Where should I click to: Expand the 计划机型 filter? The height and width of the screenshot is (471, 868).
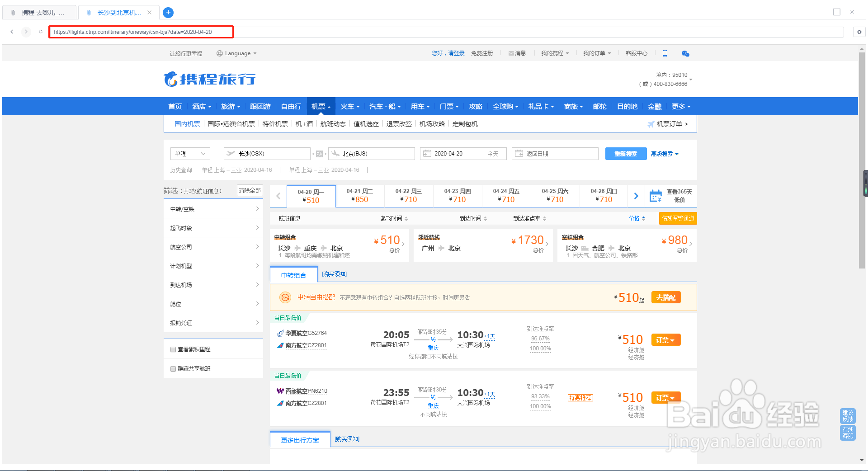[213, 266]
